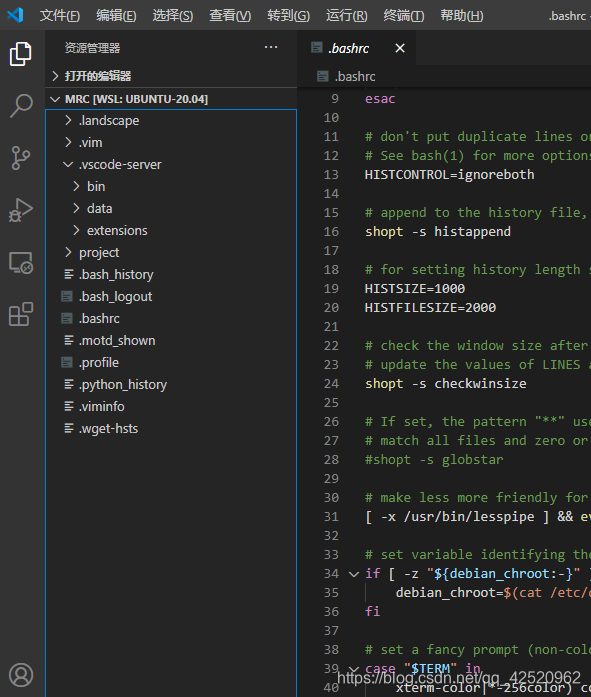The width and height of the screenshot is (591, 697).
Task: Open the 转到(G) menu
Action: 288,16
